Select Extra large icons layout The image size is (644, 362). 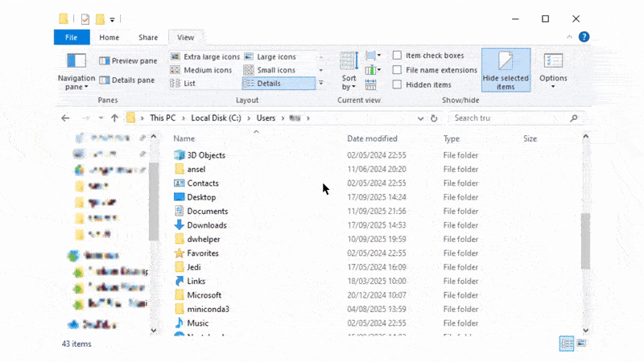coord(205,56)
